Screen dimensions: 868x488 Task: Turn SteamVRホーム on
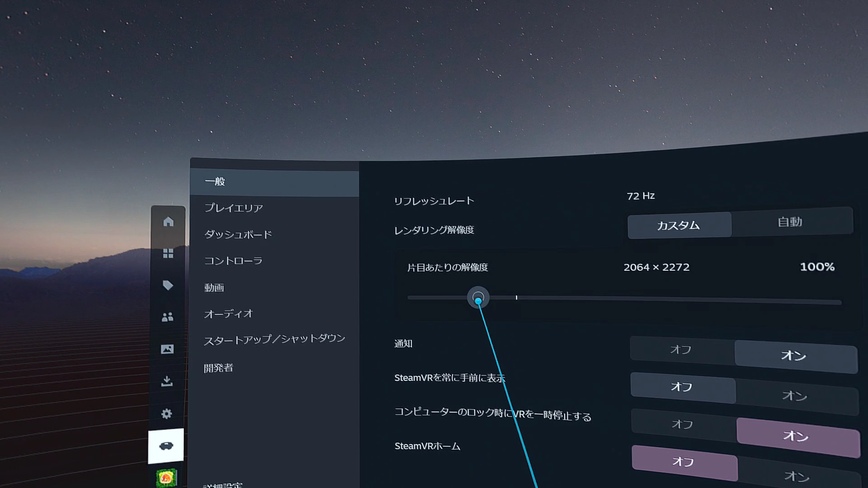point(797,476)
